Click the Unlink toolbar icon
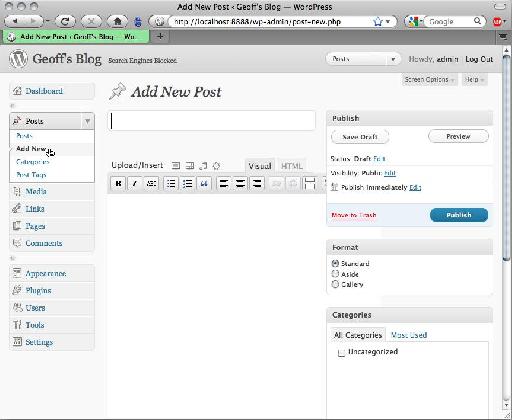Screen dimensions: 512x420 tap(293, 183)
